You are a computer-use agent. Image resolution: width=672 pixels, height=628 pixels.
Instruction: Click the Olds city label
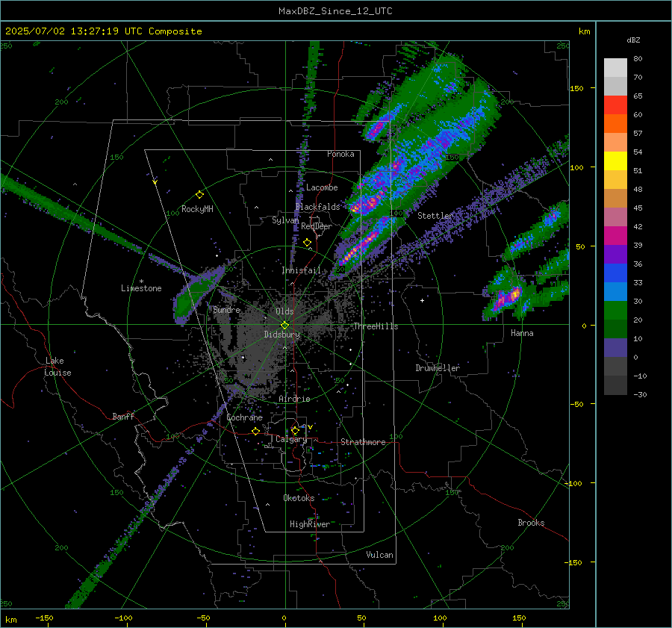(x=284, y=311)
